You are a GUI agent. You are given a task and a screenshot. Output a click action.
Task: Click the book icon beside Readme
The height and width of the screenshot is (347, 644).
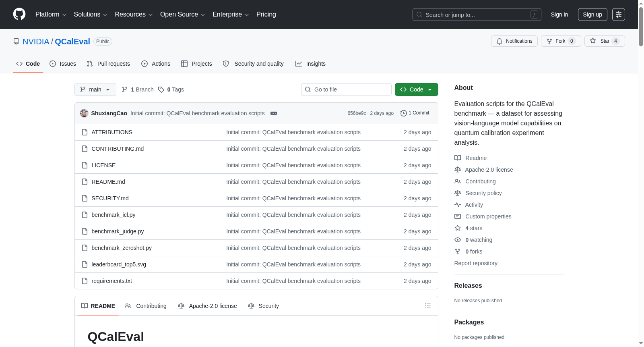click(458, 158)
